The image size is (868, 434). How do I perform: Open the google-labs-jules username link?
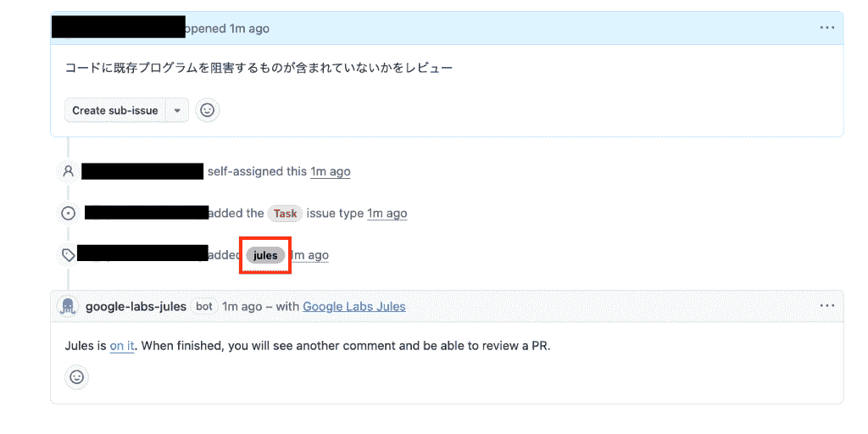(136, 306)
